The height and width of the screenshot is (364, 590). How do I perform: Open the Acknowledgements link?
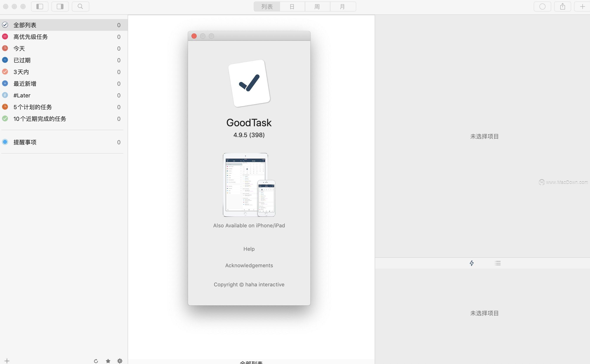click(x=249, y=265)
